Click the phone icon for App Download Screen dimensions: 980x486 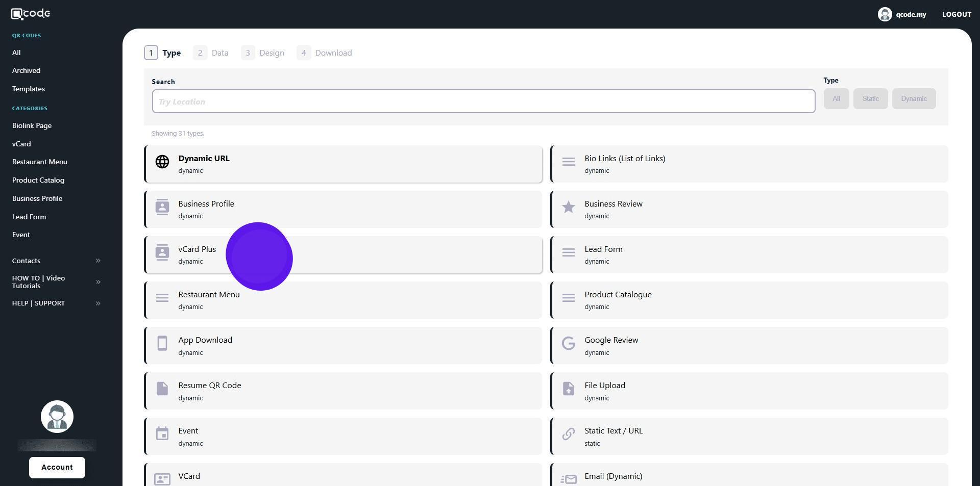[x=162, y=344]
